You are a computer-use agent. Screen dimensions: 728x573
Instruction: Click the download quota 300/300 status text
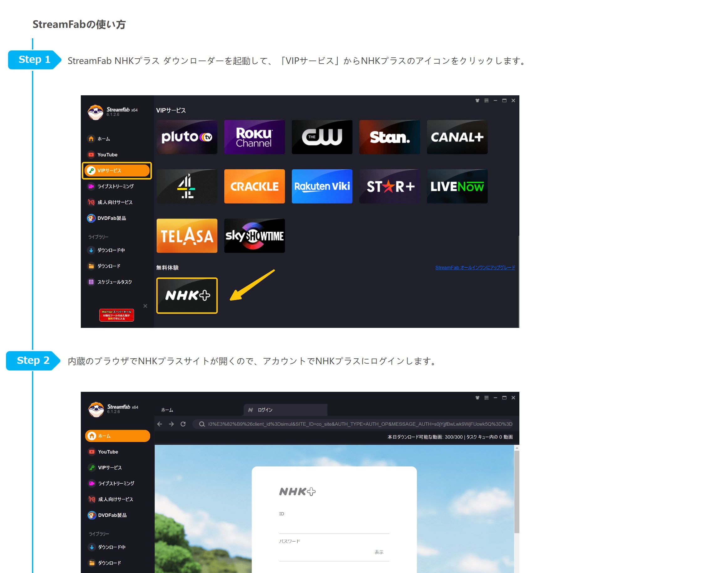[x=450, y=437]
